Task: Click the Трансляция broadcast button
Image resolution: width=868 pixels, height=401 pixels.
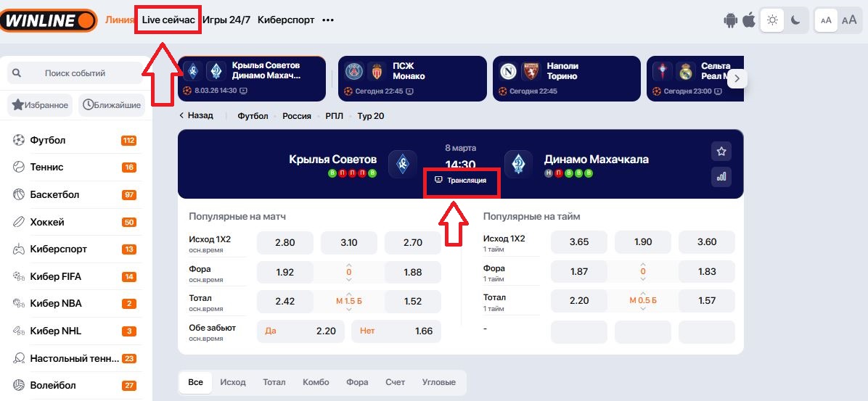Action: point(461,180)
